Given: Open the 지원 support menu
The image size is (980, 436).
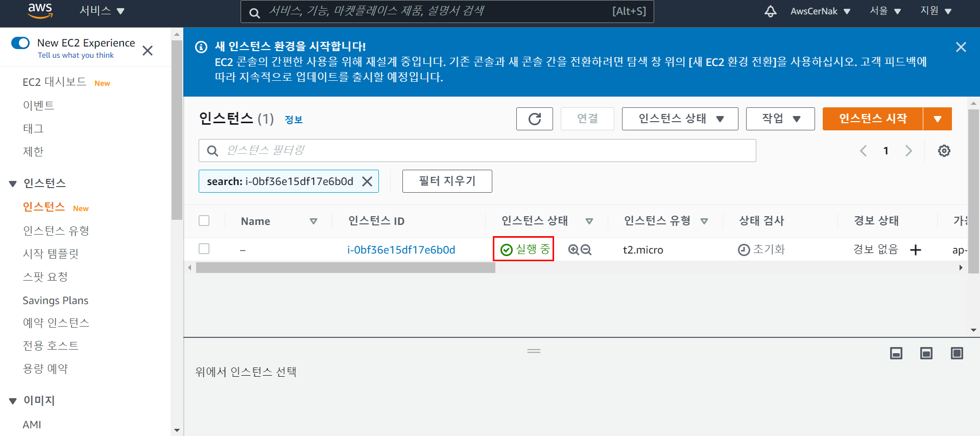Looking at the screenshot, I should (936, 11).
